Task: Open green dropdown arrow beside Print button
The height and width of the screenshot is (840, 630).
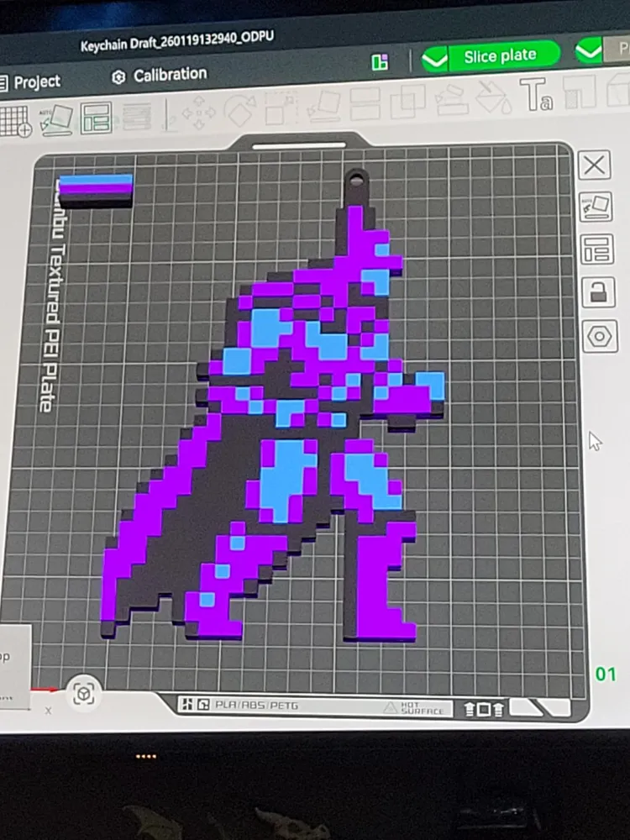Action: [x=589, y=52]
